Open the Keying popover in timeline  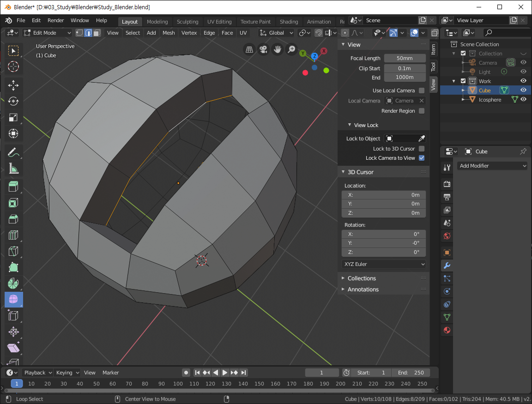[x=67, y=373]
